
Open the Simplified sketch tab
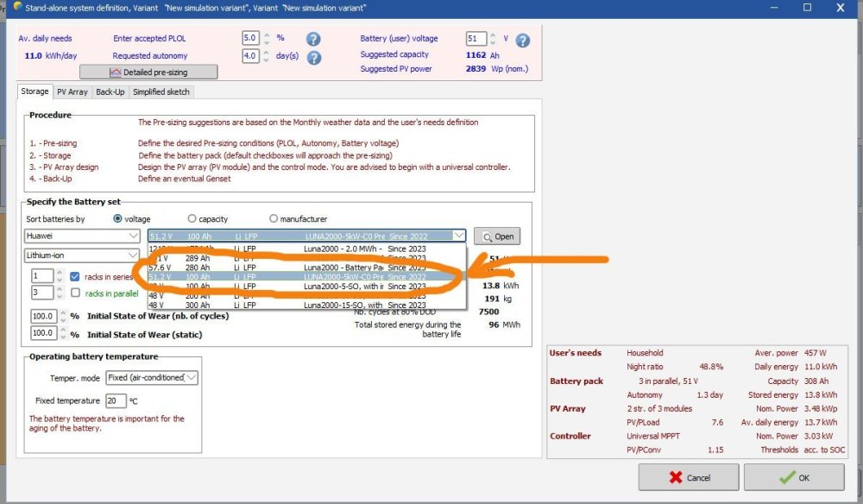[x=161, y=91]
